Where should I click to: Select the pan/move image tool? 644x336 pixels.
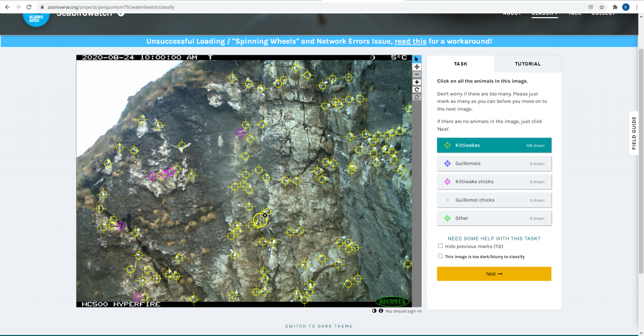[x=417, y=67]
